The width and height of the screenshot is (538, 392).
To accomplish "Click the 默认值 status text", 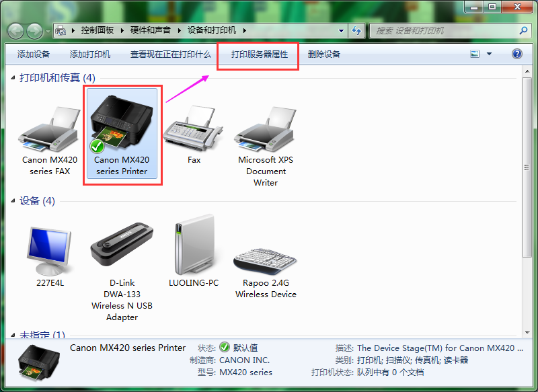I will point(245,348).
